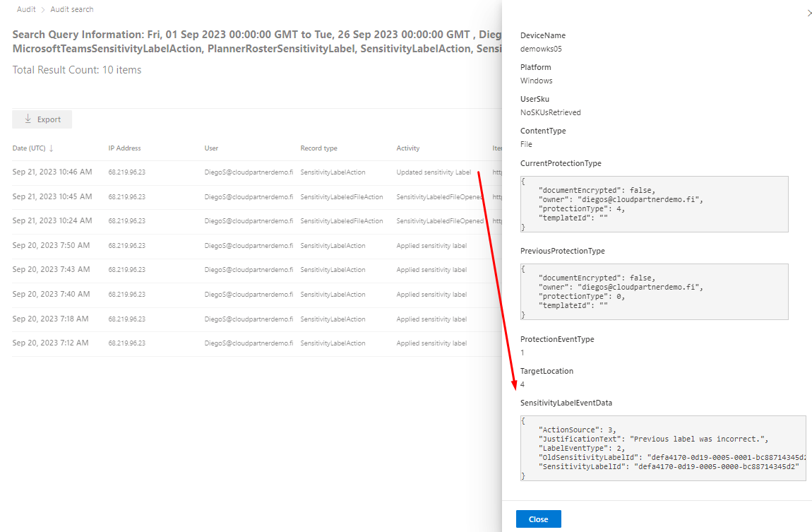Open the Sep 20, 2023 7:43 AM record

51,270
